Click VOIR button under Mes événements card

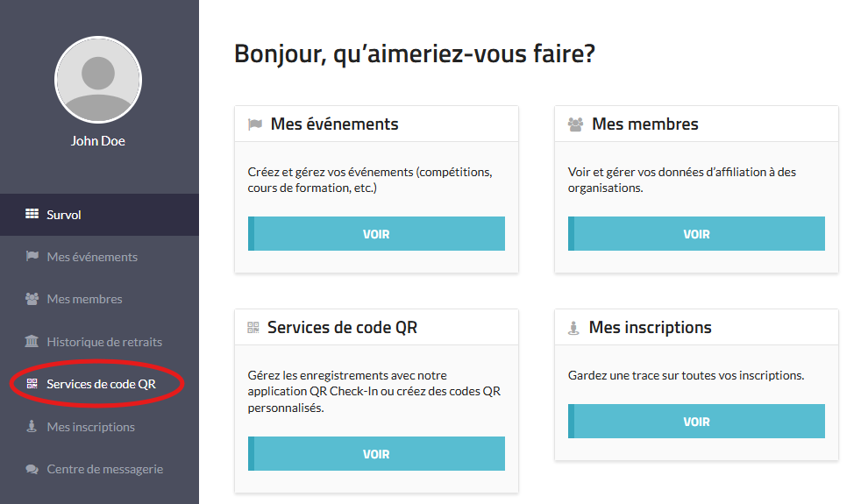(376, 234)
